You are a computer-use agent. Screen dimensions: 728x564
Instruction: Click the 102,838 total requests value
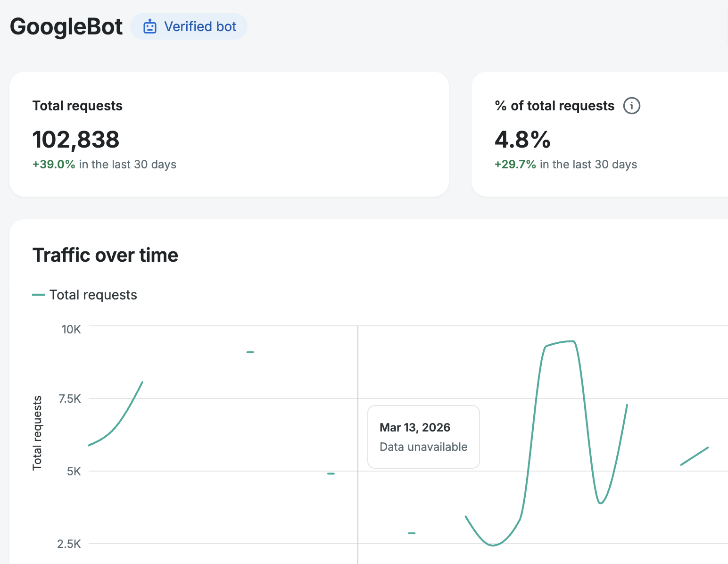pos(76,140)
